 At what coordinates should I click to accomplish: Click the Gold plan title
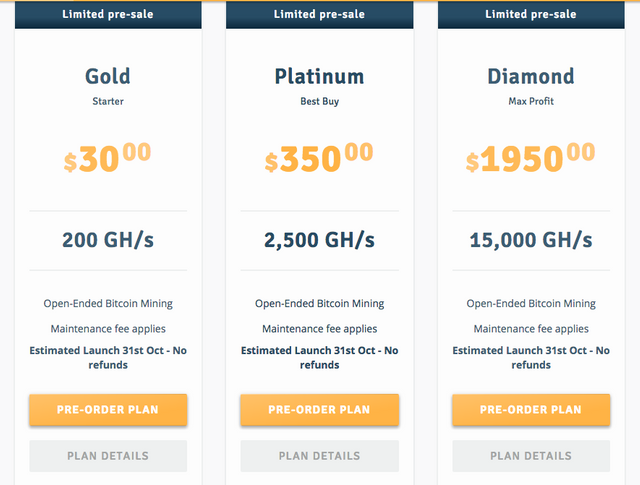(x=108, y=76)
